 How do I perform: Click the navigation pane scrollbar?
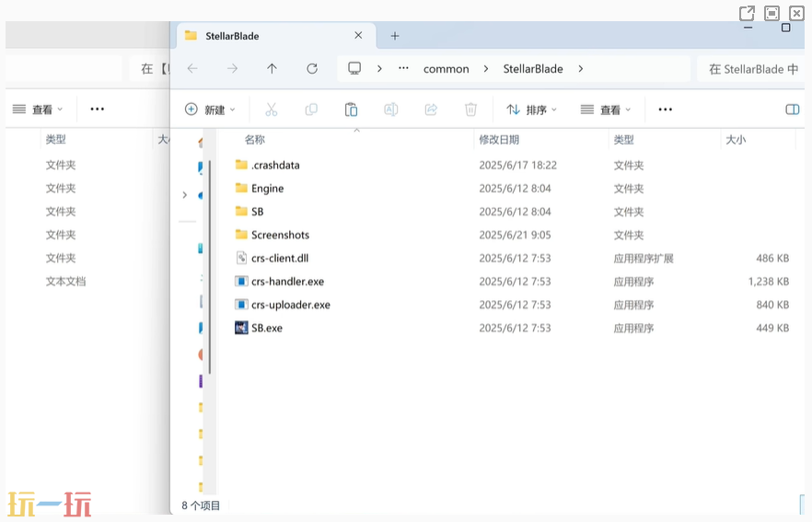click(x=210, y=267)
